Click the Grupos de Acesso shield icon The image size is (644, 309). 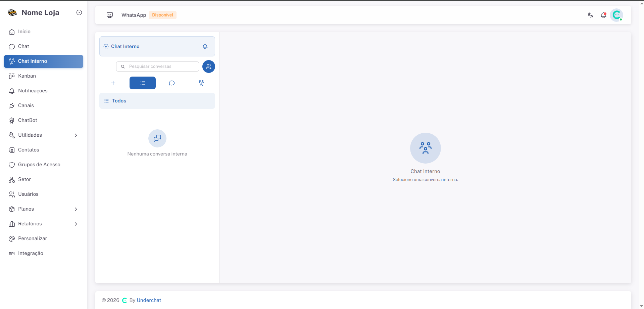coord(12,165)
